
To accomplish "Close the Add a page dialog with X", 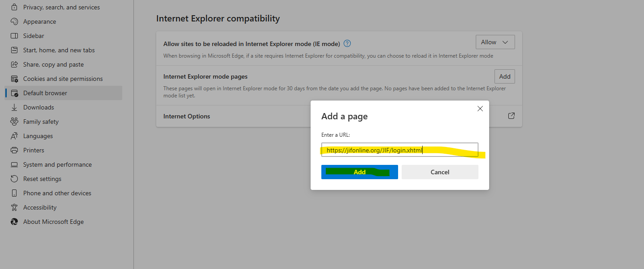I will [480, 109].
